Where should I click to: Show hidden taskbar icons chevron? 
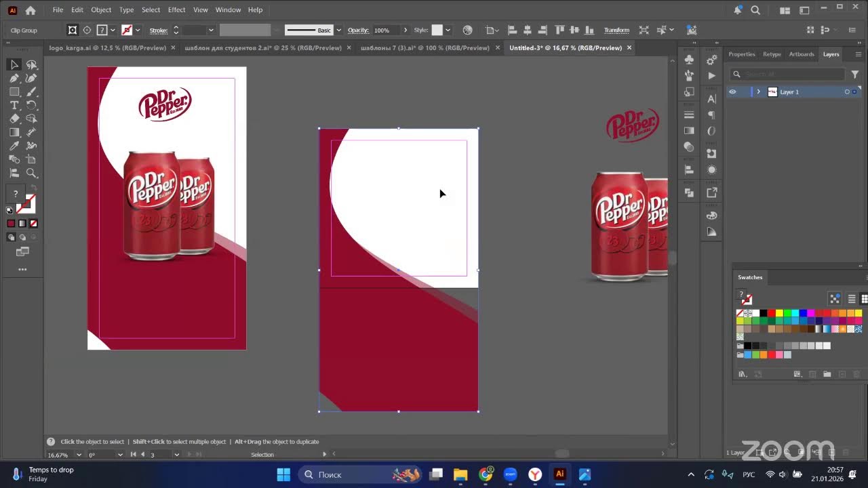tap(691, 474)
